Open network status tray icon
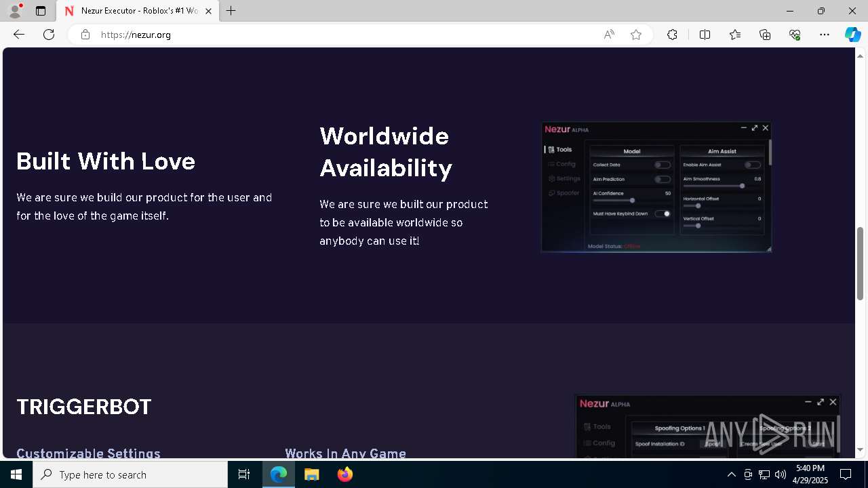Viewport: 868px width, 488px height. coord(764,474)
